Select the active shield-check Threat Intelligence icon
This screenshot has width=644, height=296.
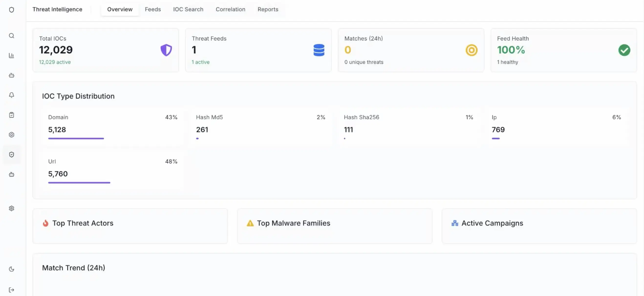pyautogui.click(x=11, y=155)
